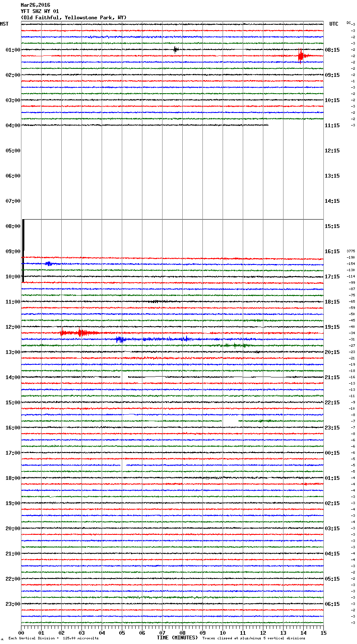Click the 08 minute tick label on bottom axis
This screenshot has width=357, height=644.
click(182, 633)
